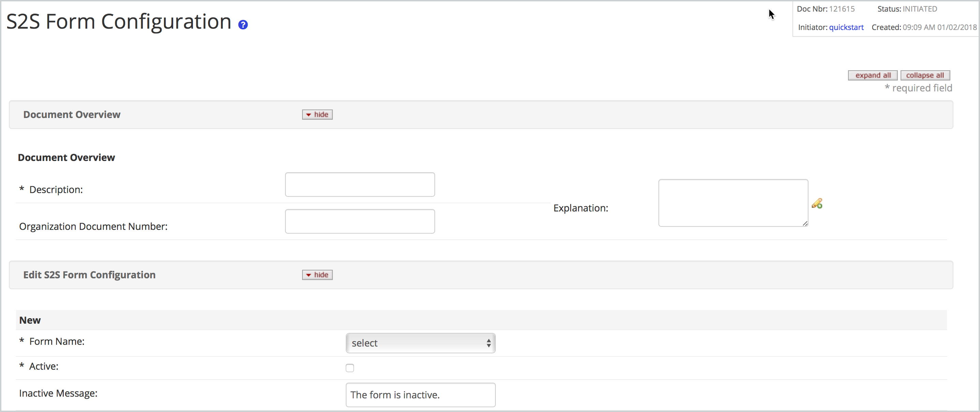Viewport: 980px width, 412px height.
Task: Click the collapse all button
Action: point(925,75)
